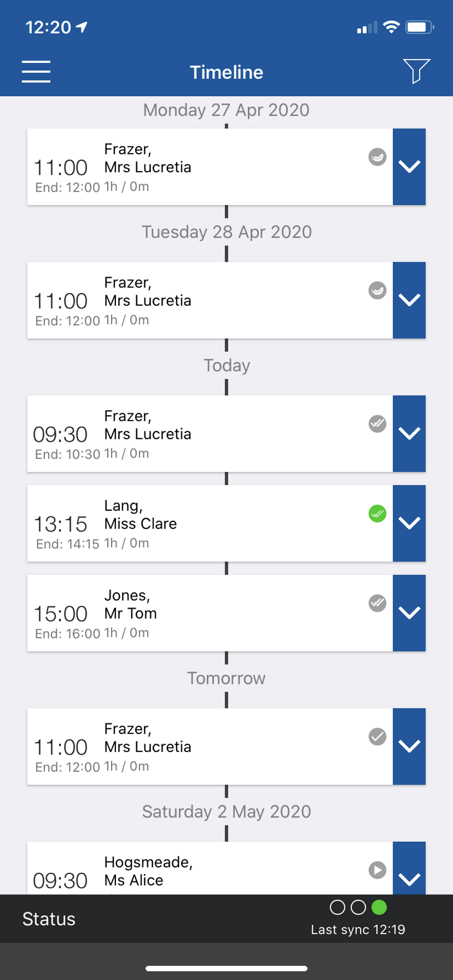Image resolution: width=453 pixels, height=980 pixels.
Task: Tap double-check icon on 09:30 Frazer visit today
Action: point(377,424)
